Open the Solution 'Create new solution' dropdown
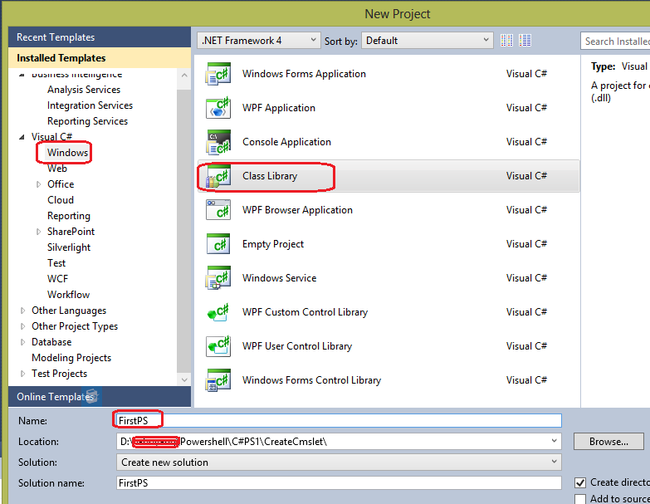Viewport: 650px width, 504px height. click(339, 462)
